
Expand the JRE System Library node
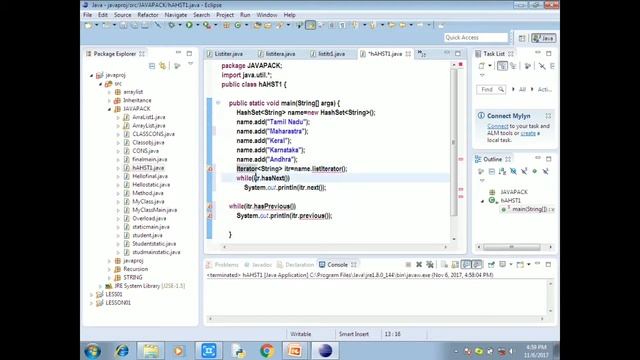pos(100,286)
